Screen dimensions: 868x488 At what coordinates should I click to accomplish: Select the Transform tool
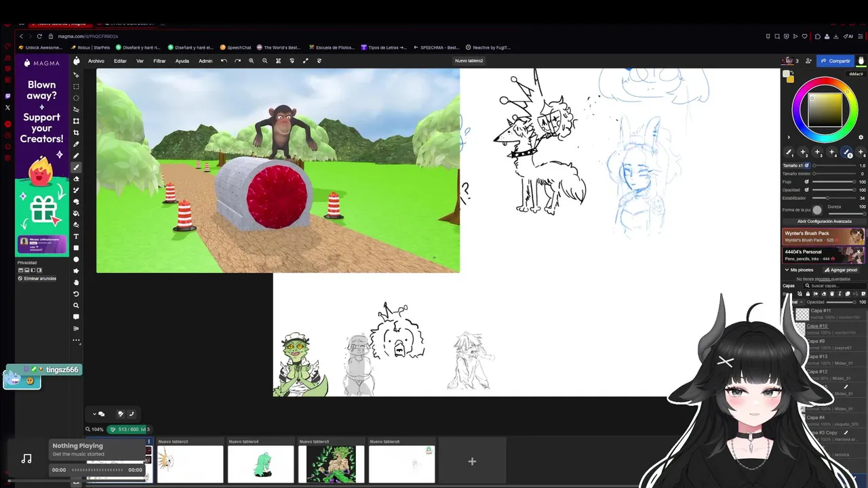(x=76, y=120)
